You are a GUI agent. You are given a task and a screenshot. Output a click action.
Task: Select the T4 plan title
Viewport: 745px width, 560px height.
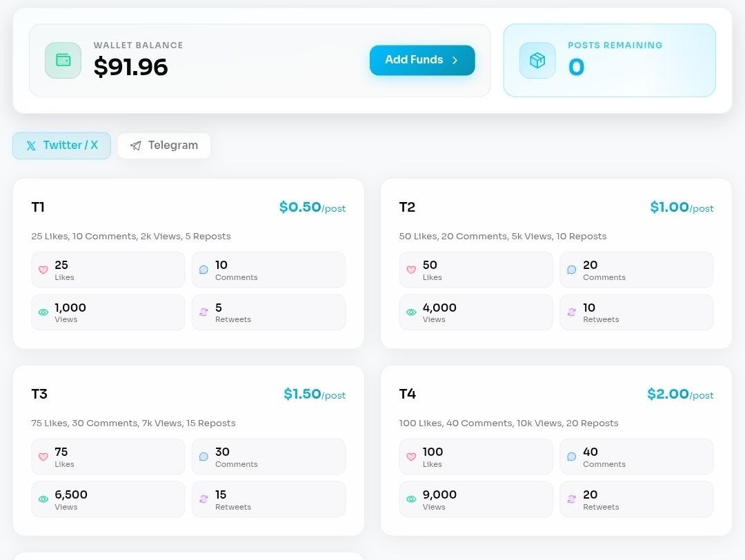[408, 394]
